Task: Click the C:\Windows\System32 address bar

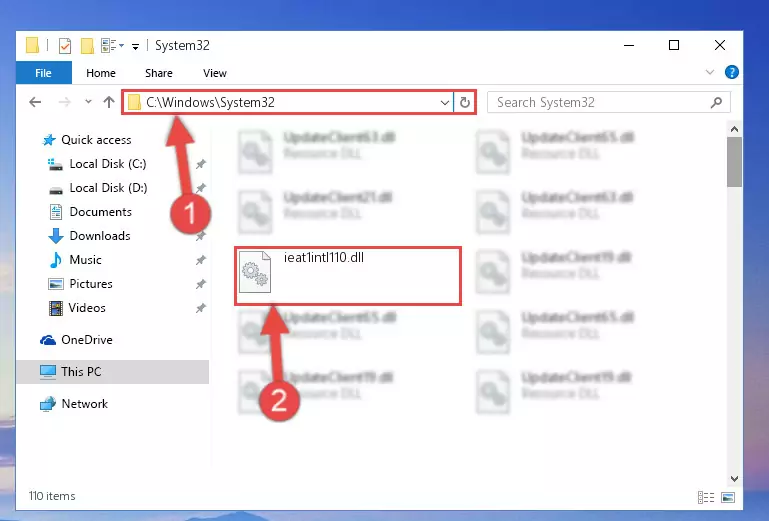Action: click(x=288, y=103)
